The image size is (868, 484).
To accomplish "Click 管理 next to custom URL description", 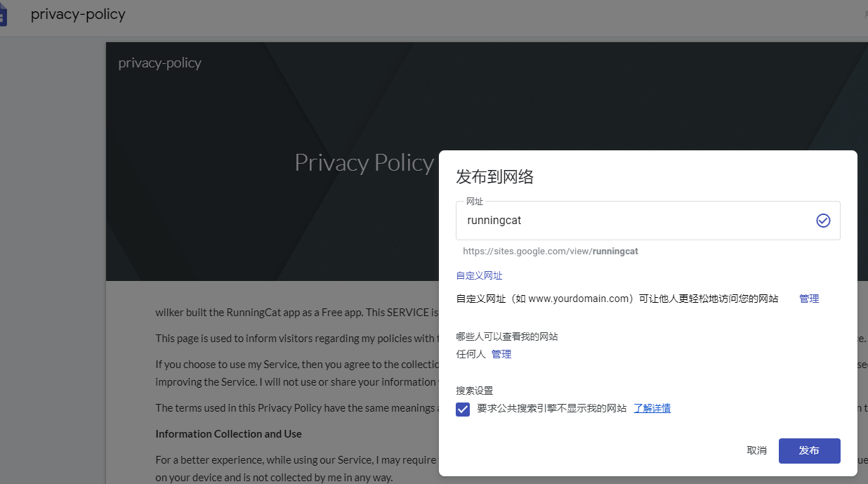I will pyautogui.click(x=809, y=299).
